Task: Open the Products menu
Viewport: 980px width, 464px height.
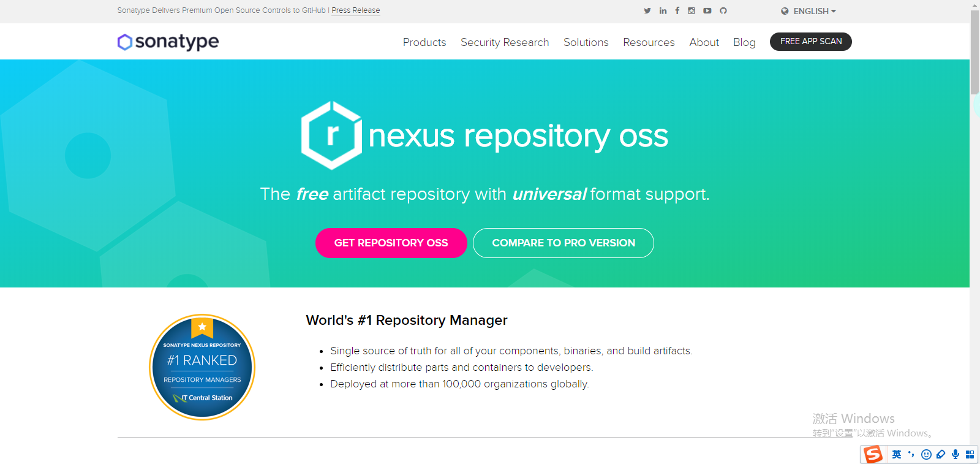Action: point(424,42)
